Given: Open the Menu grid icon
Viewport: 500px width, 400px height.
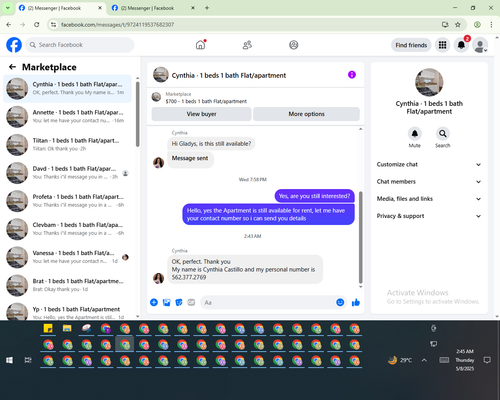Looking at the screenshot, I should point(442,45).
